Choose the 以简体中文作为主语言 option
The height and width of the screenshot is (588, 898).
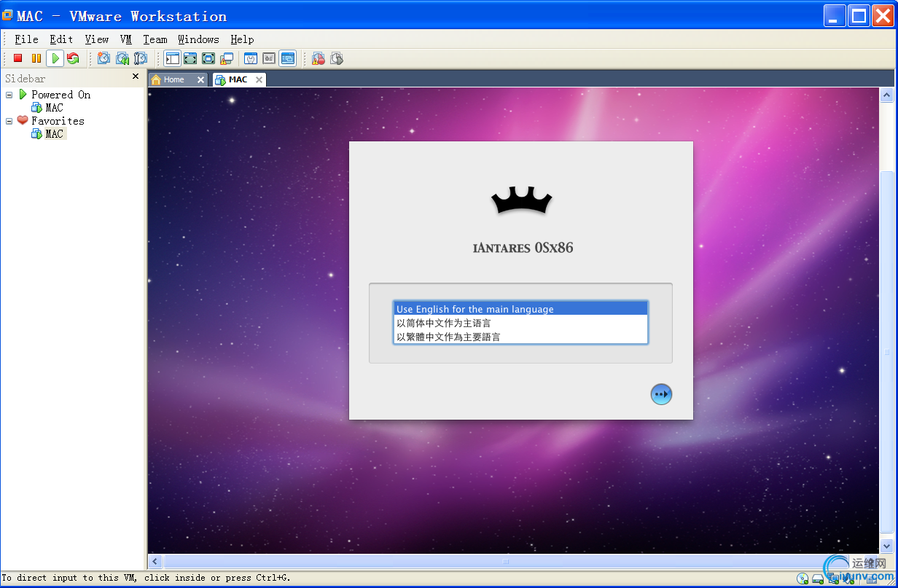520,323
